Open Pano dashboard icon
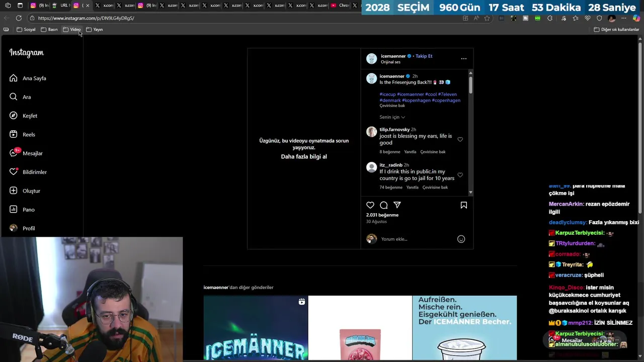Viewport: 644px width, 362px height. [x=14, y=209]
